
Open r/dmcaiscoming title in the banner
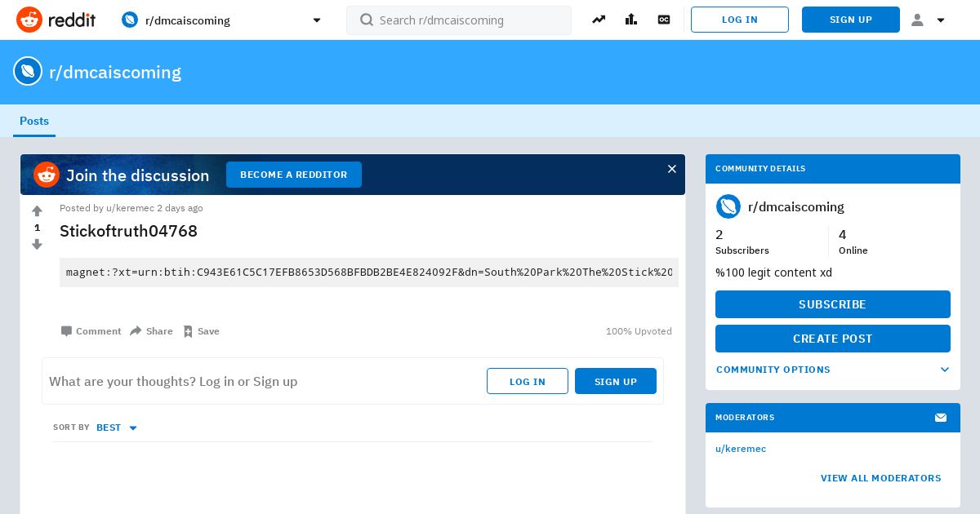[115, 72]
